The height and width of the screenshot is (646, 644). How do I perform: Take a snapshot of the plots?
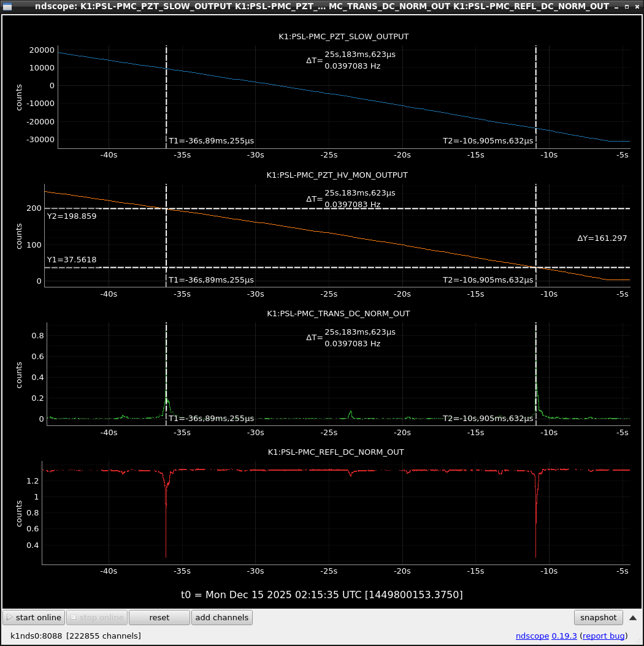pyautogui.click(x=598, y=617)
